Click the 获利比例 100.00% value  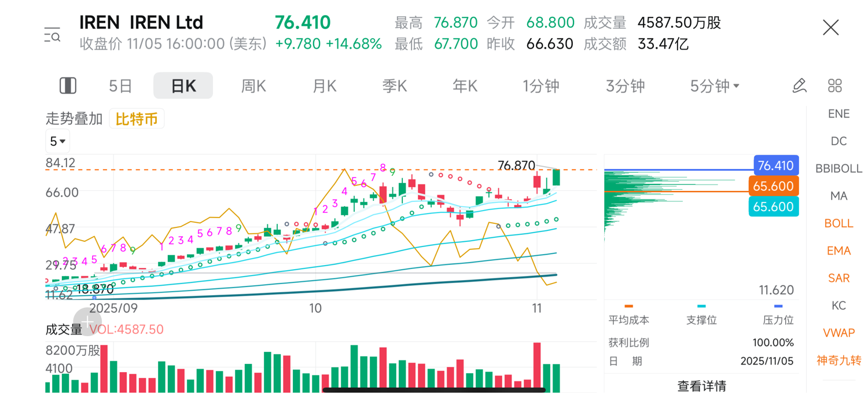click(773, 343)
